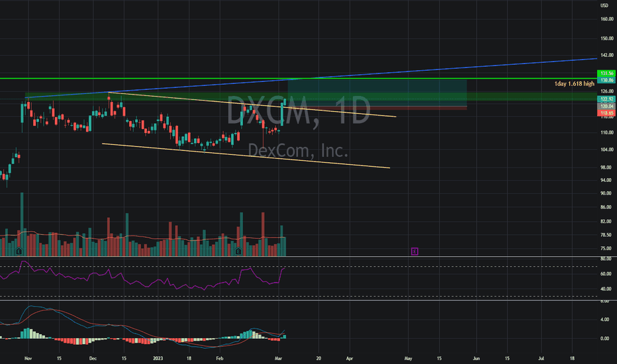617x364 pixels.
Task: Click the 90.00 price axis label
Action: coord(607,193)
